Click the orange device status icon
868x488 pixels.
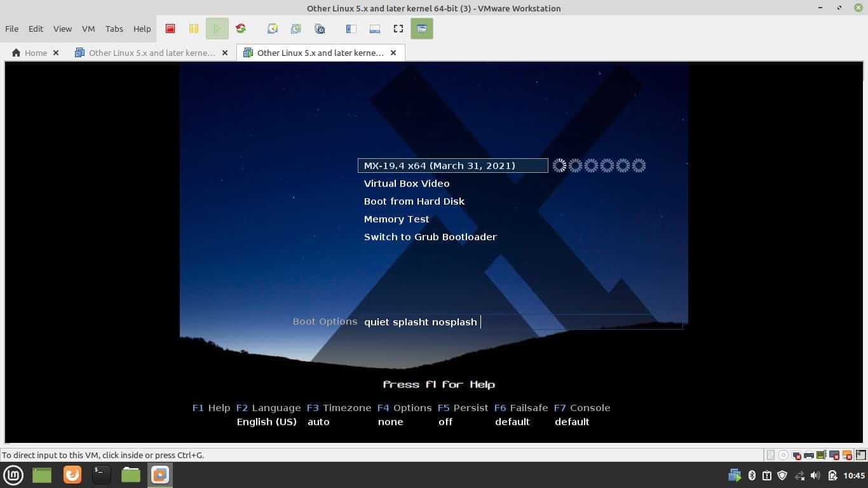847,455
